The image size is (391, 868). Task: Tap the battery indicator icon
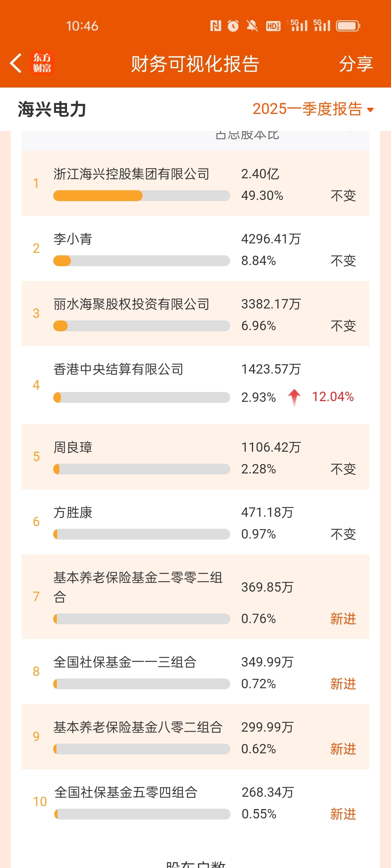[x=348, y=26]
